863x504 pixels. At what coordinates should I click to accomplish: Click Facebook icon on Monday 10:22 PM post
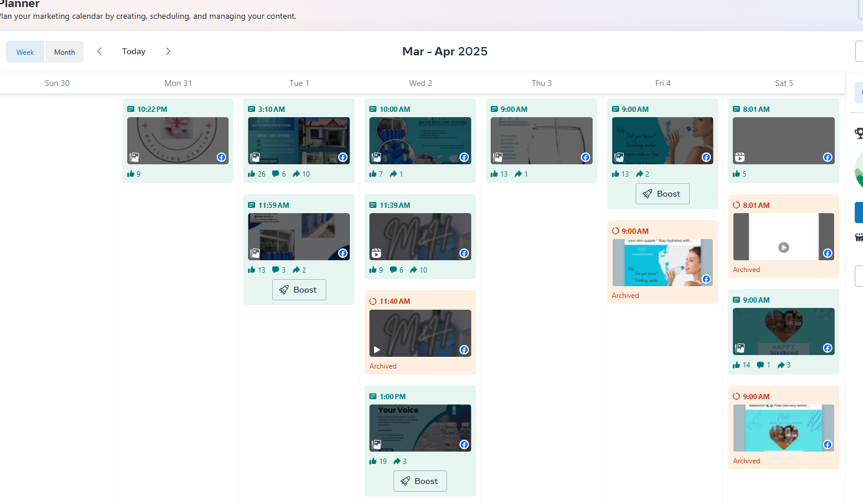pos(221,157)
